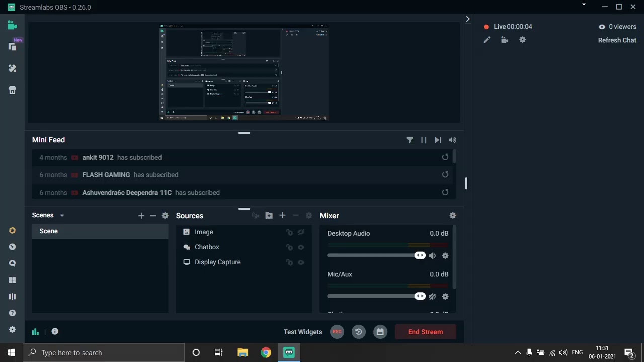This screenshot has height=362, width=644.
Task: Open chat settings gear icon
Action: [523, 40]
